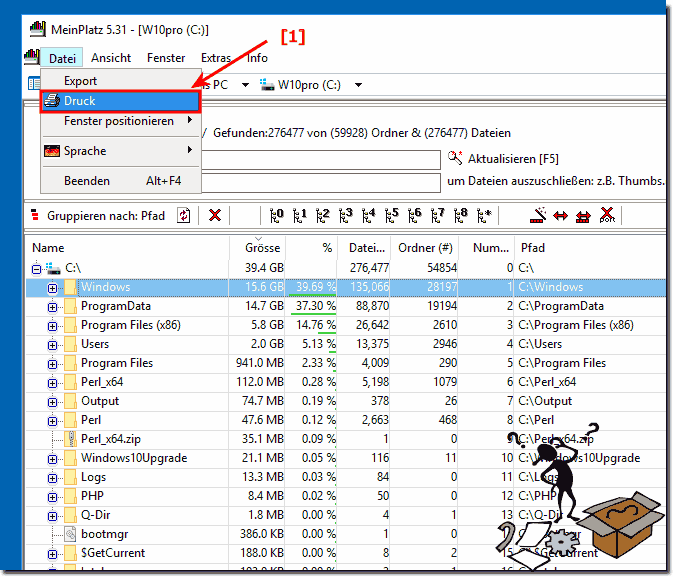
Task: Expand the Output folder node
Action: [52, 402]
